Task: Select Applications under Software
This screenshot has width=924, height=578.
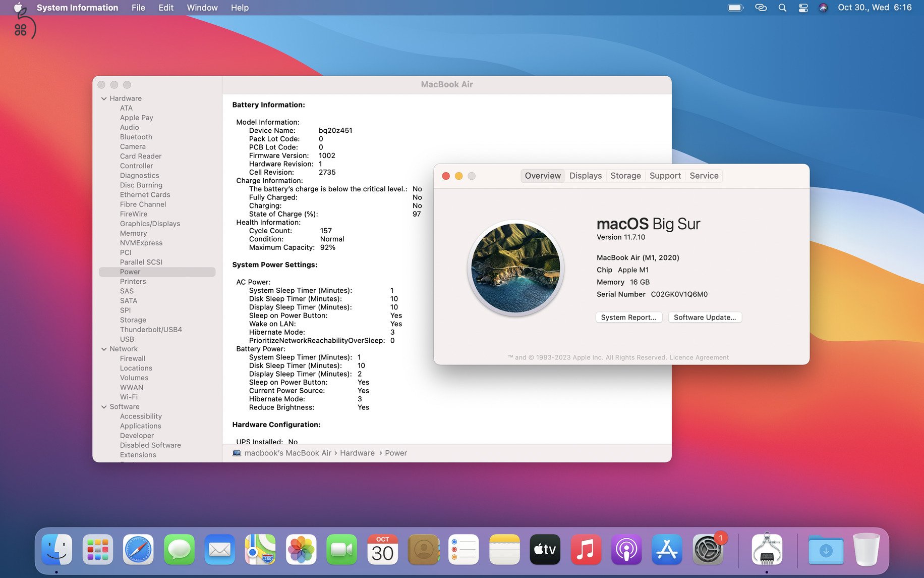Action: point(140,426)
